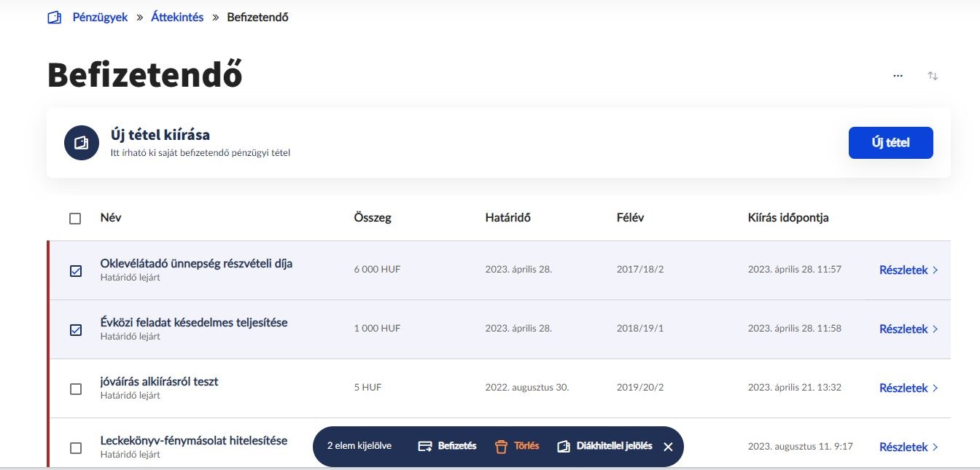Uncheck the Oklevélátadó ünnepség részvételi díja row

tap(76, 271)
